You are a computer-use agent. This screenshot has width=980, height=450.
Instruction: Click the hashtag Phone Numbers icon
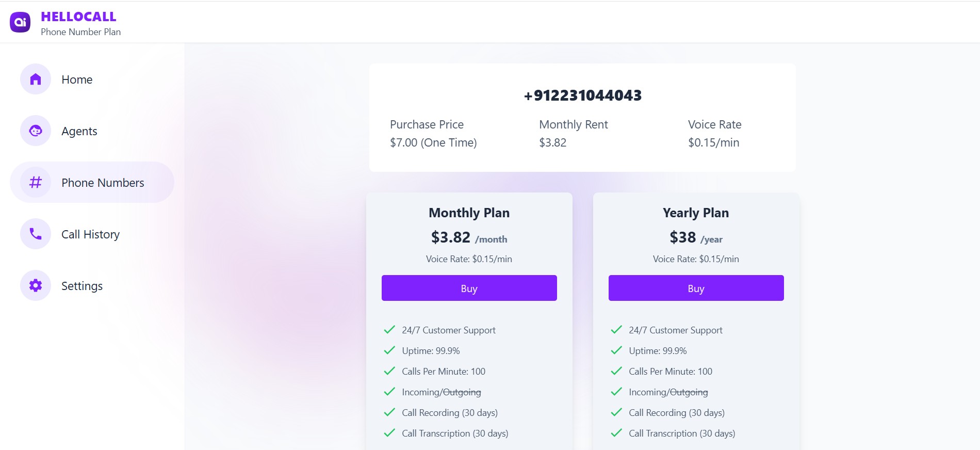click(x=35, y=182)
